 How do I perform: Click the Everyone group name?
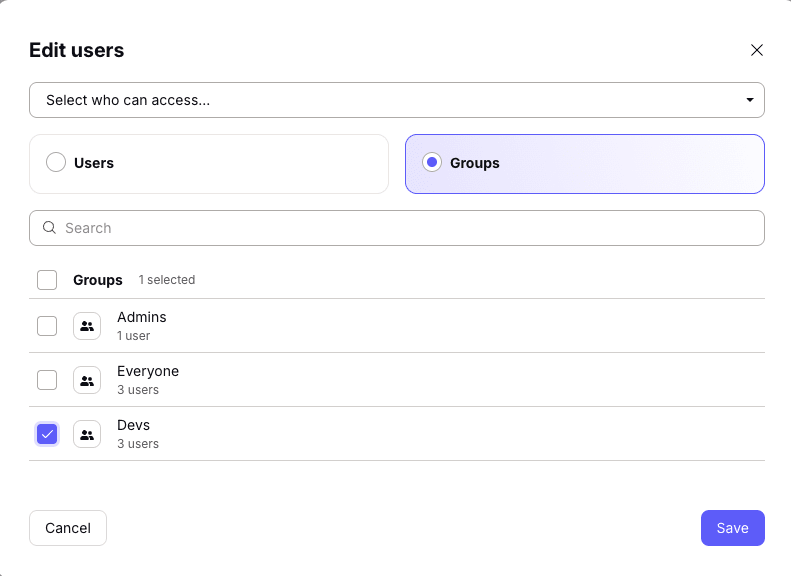pos(148,371)
